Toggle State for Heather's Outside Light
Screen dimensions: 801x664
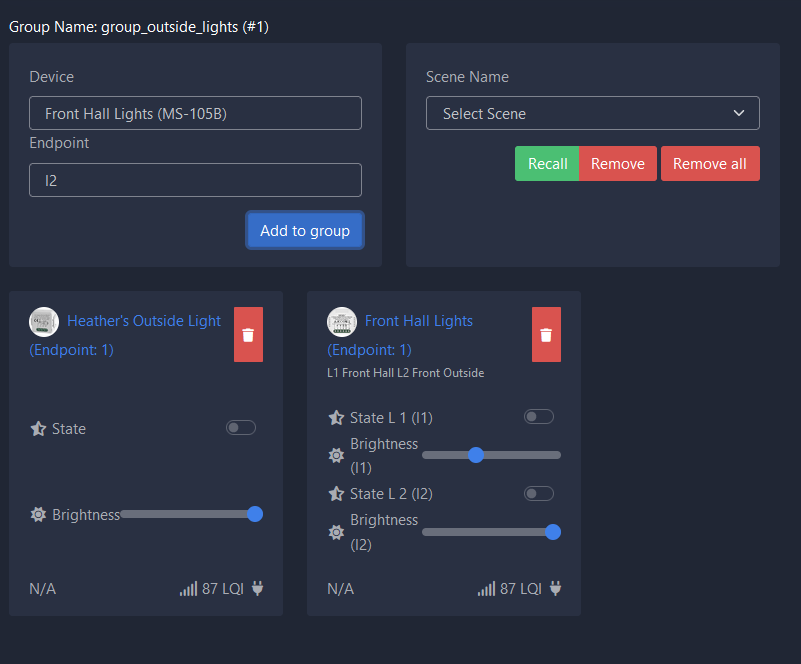241,427
